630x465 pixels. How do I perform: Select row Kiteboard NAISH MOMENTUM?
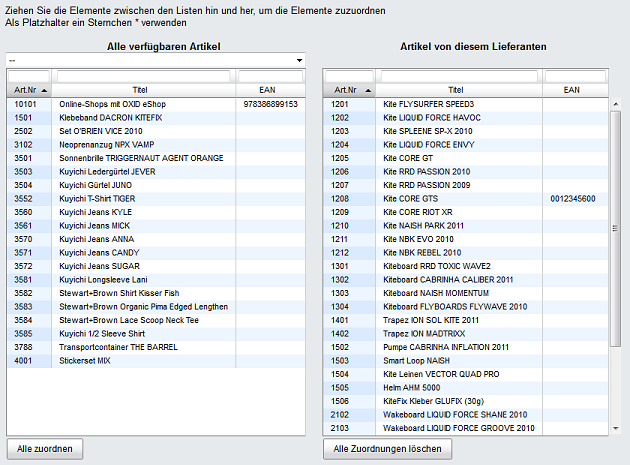(466, 293)
